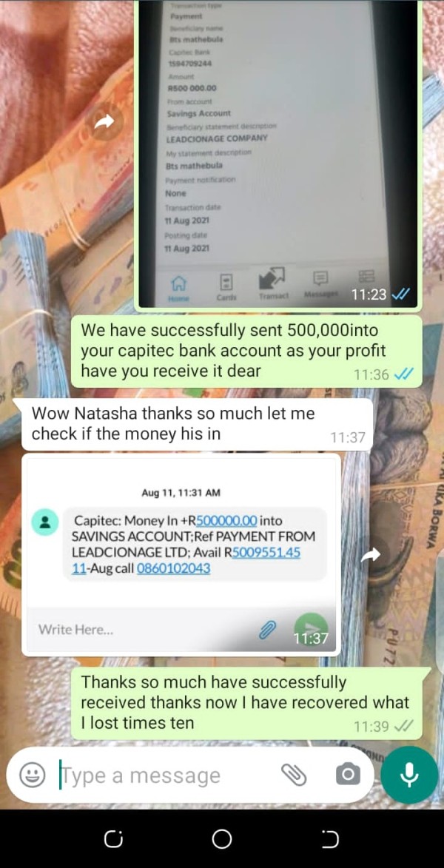This screenshot has height=868, width=444.
Task: Tap the R500000.00 amount link
Action: 227,520
